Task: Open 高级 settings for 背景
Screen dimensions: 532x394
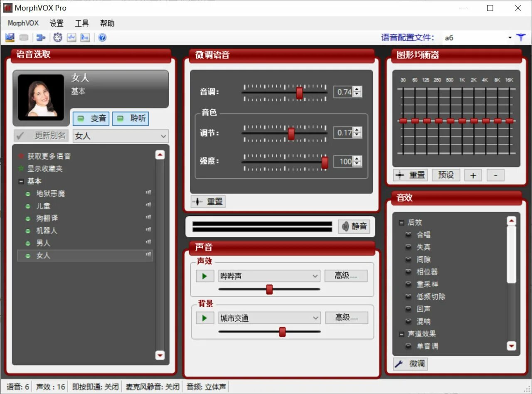Action: click(x=347, y=318)
